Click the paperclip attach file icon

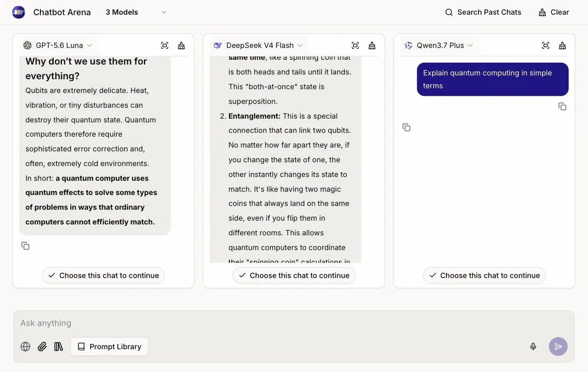[42, 347]
